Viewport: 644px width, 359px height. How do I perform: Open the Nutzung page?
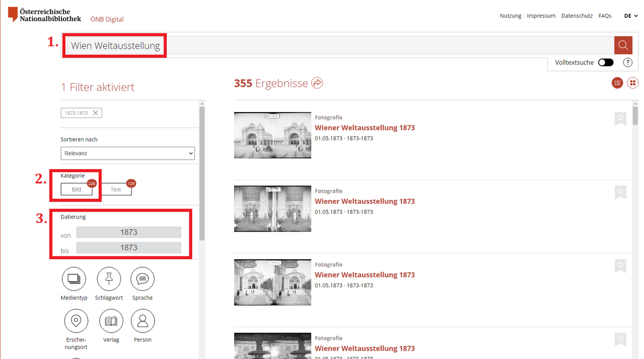tap(511, 16)
